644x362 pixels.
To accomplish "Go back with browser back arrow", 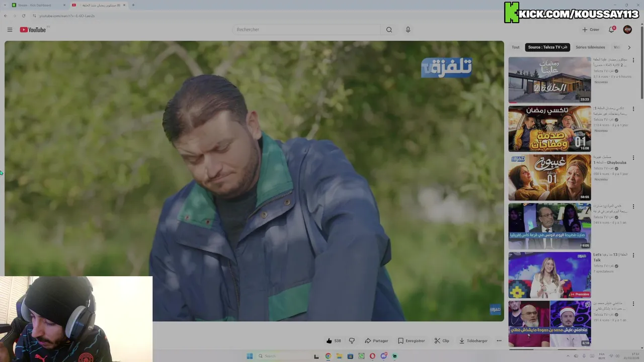I will tap(5, 16).
